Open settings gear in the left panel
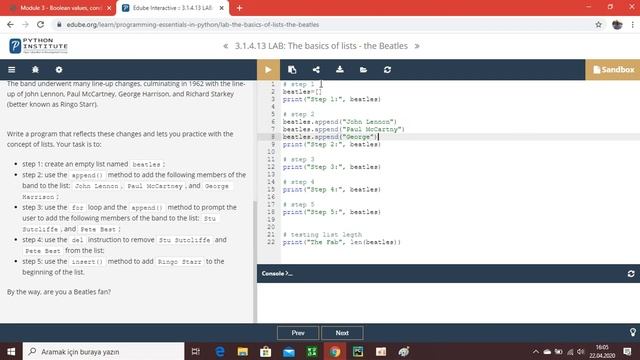640x360 pixels. [59, 70]
